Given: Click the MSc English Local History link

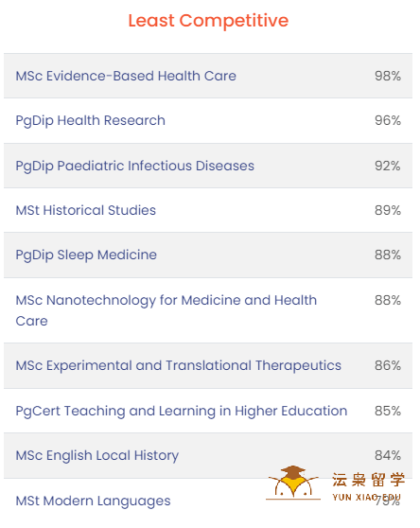Looking at the screenshot, I should point(97,455).
